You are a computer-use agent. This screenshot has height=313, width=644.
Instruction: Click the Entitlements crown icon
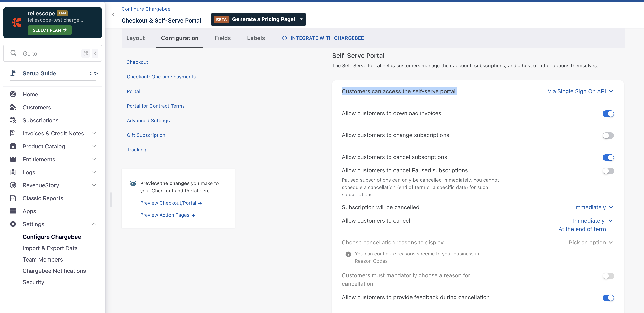[x=13, y=159]
